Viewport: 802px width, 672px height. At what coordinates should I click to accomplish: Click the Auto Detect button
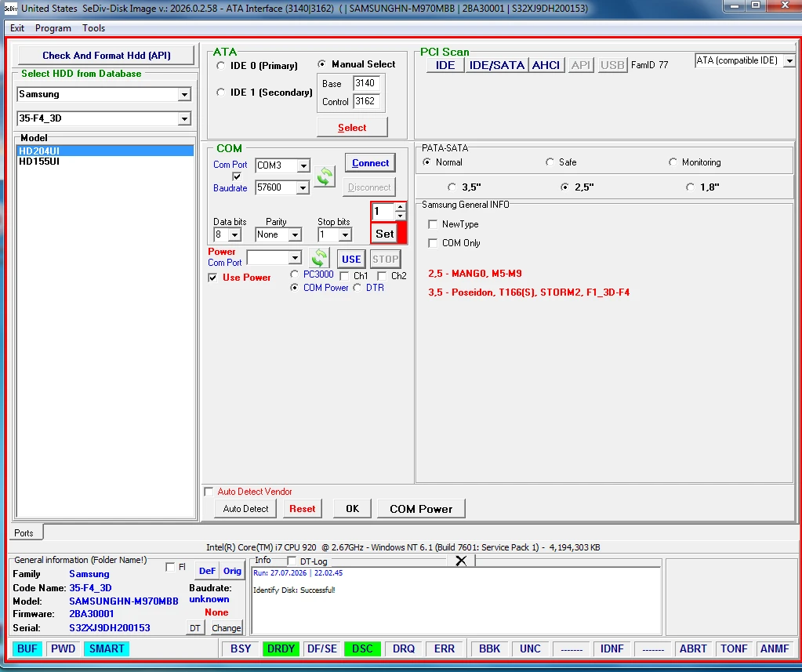pyautogui.click(x=245, y=509)
